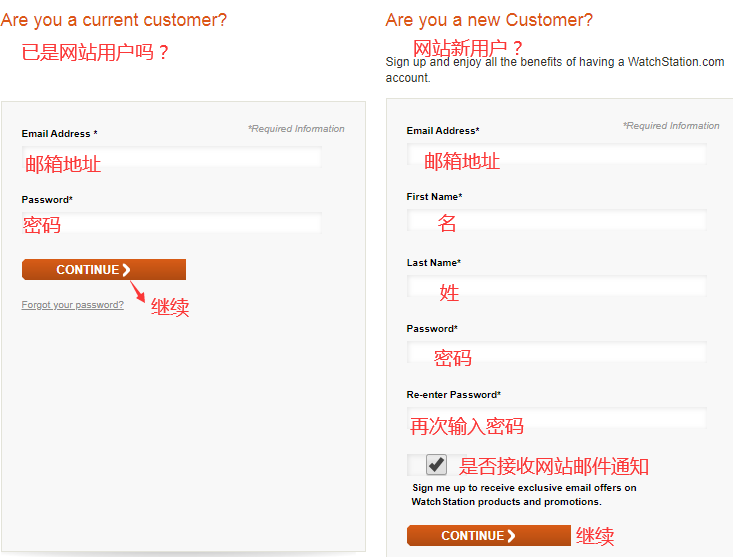Viewport: 733px width, 557px height.
Task: Click the "First Name*" label
Action: [x=434, y=197]
